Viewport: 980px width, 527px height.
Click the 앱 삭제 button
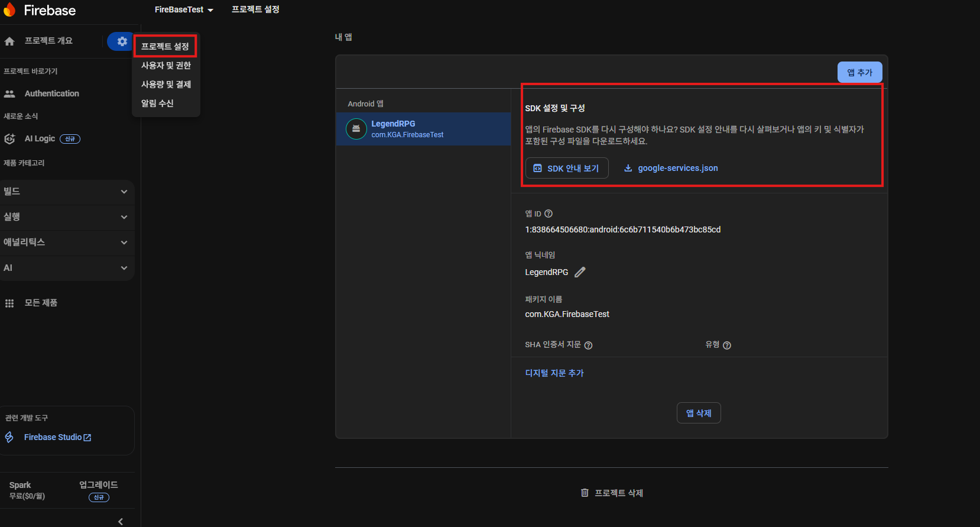699,413
